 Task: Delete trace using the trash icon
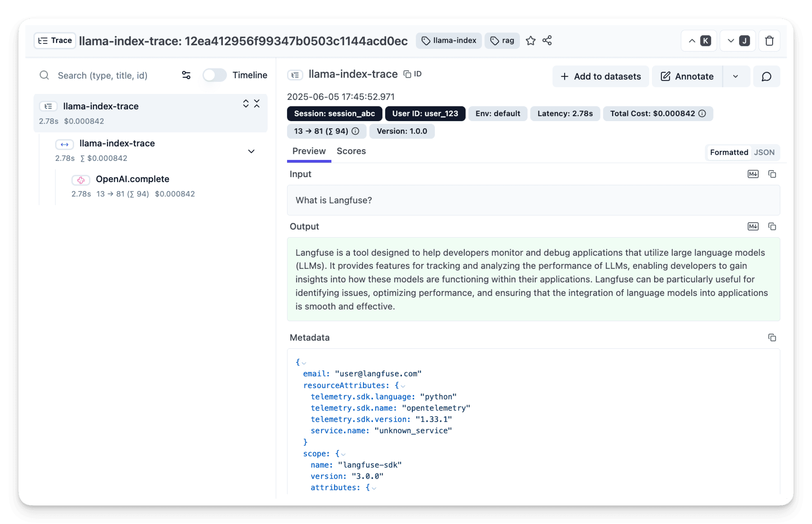(769, 41)
